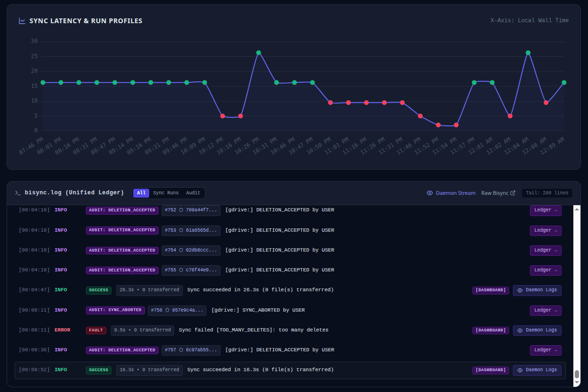
Task: Click the AUDIT: SYNC_ABORTED badge
Action: click(x=115, y=310)
